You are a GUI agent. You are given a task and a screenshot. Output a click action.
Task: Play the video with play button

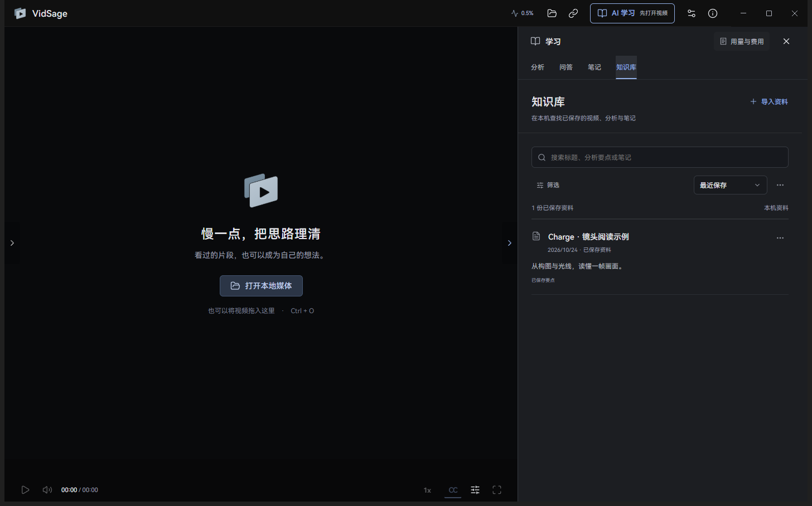[x=25, y=490]
